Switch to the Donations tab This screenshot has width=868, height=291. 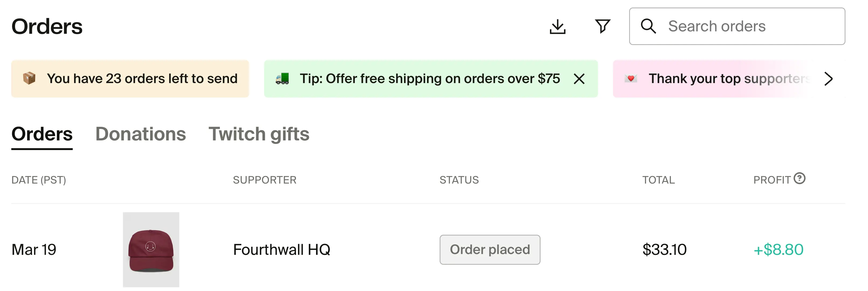pos(141,134)
